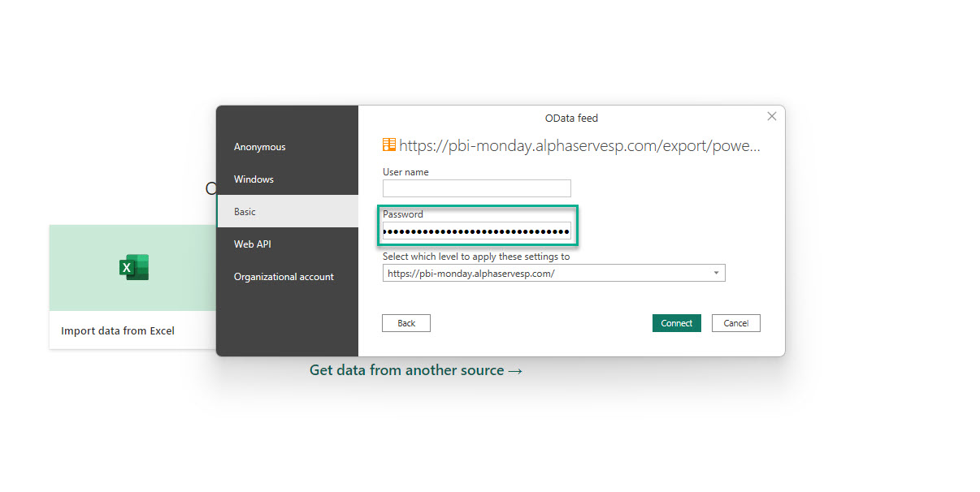Switch to Windows authentication
980x492 pixels.
[x=254, y=179]
